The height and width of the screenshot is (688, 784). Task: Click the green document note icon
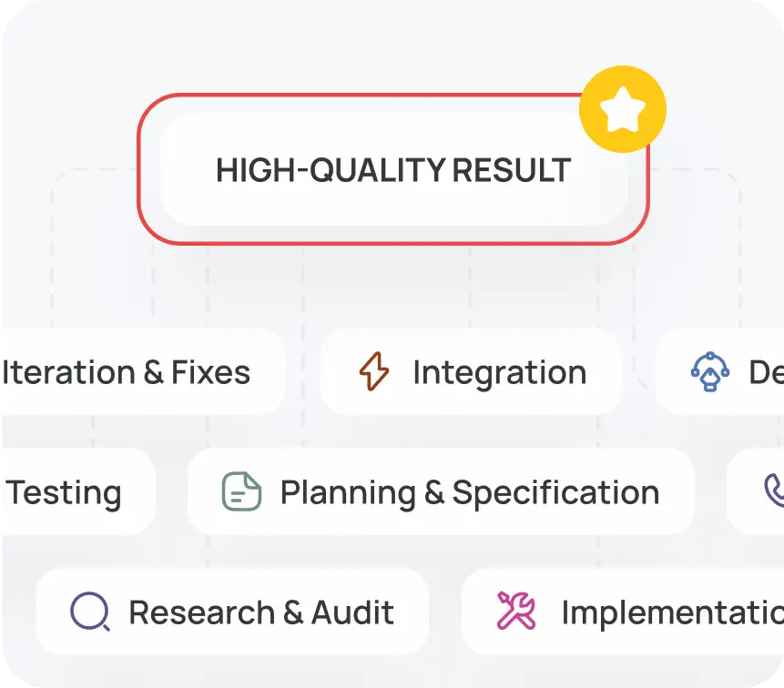coord(241,491)
